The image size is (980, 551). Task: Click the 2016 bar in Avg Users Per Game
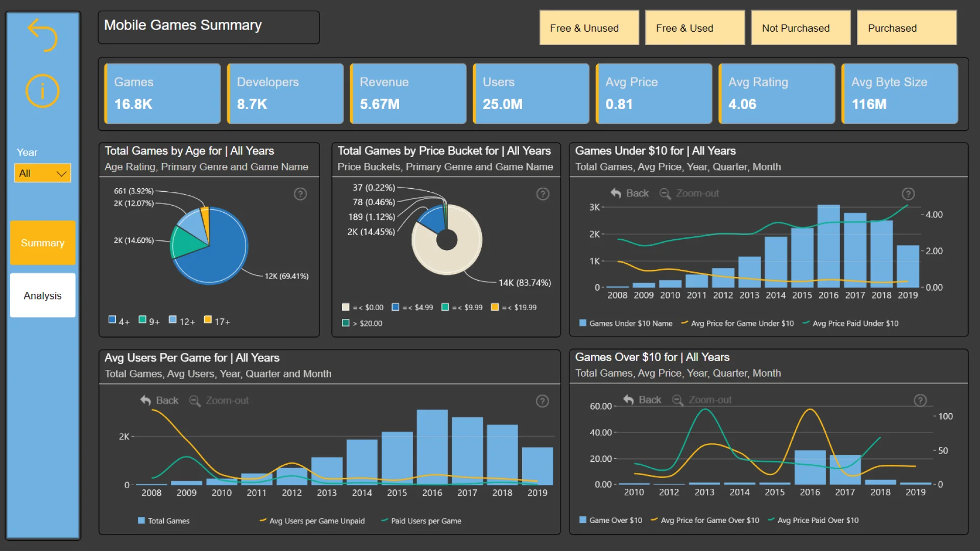pyautogui.click(x=432, y=447)
